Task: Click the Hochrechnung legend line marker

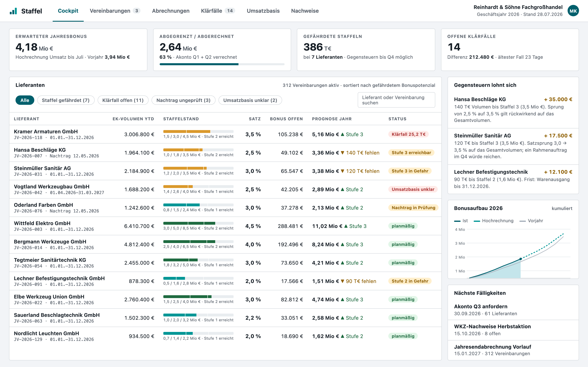Action: pyautogui.click(x=477, y=221)
